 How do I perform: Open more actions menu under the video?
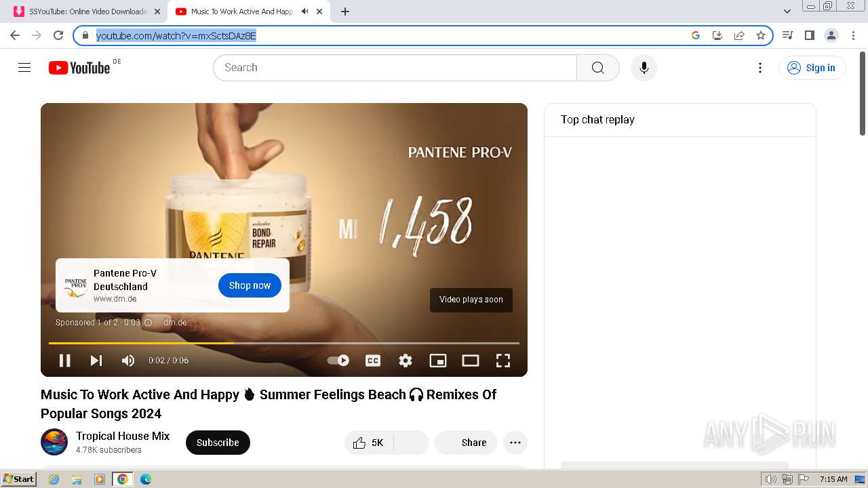(515, 443)
